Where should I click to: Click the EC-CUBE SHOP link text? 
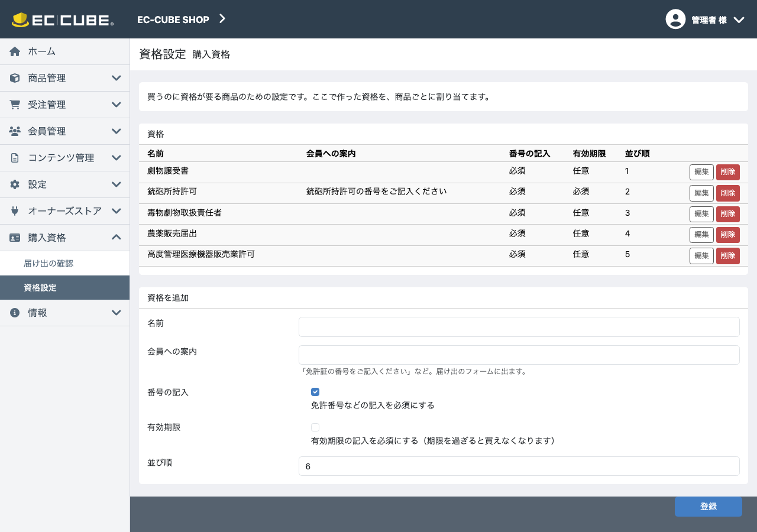point(173,20)
